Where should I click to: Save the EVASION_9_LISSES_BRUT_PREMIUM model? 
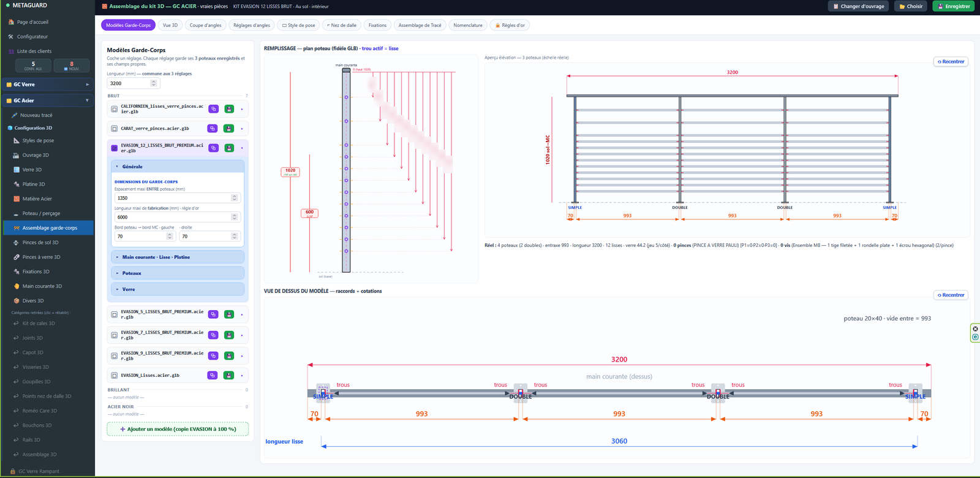click(229, 356)
